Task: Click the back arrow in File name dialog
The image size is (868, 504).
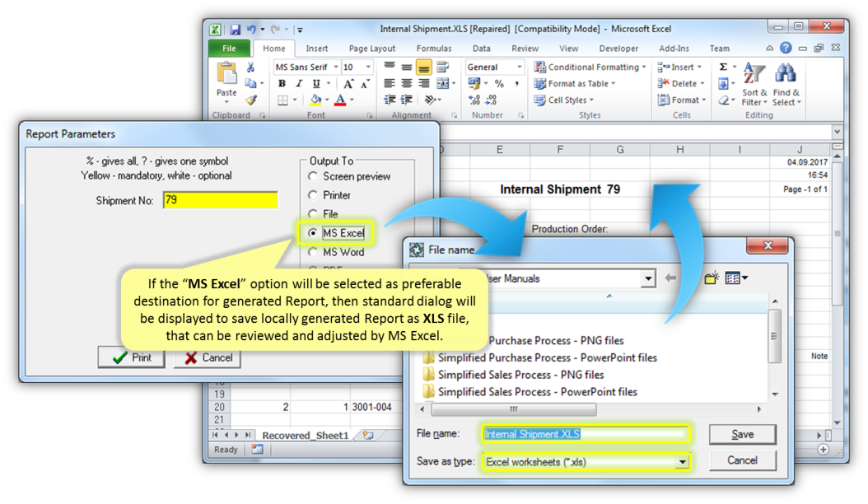Action: click(x=670, y=278)
